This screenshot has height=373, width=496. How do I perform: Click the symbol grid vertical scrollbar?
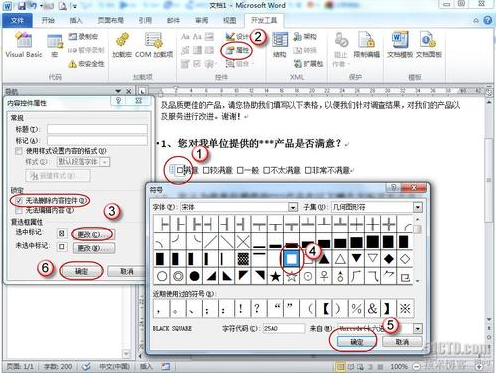[418, 250]
